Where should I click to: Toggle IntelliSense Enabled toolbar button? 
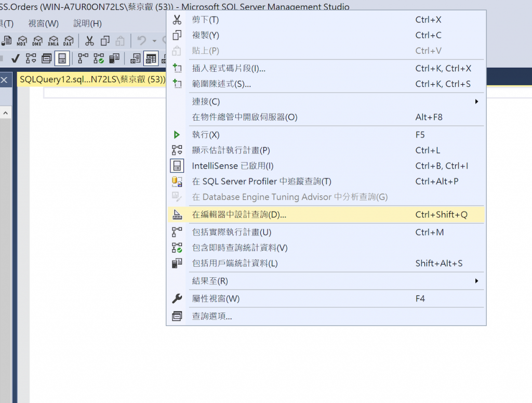62,58
